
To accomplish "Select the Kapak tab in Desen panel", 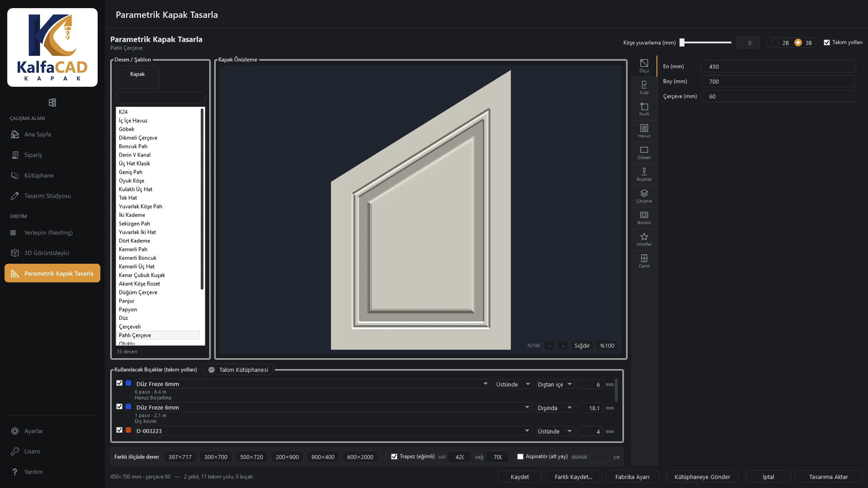I will click(x=137, y=77).
